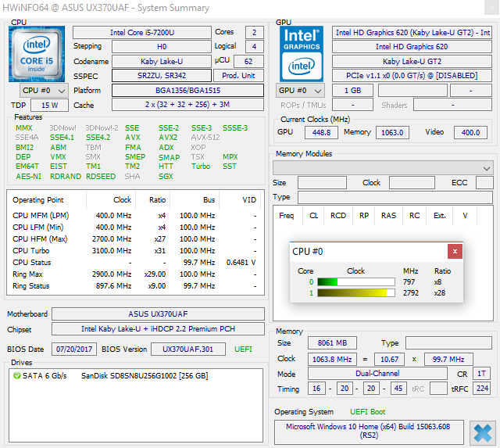Click the TDP 15 W field
Viewport: 500px width, 448px height.
click(x=49, y=106)
